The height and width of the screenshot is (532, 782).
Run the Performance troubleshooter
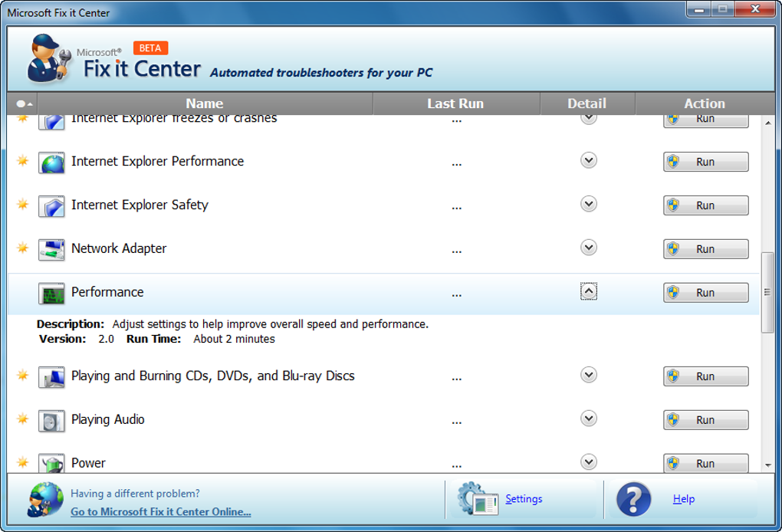click(x=705, y=293)
